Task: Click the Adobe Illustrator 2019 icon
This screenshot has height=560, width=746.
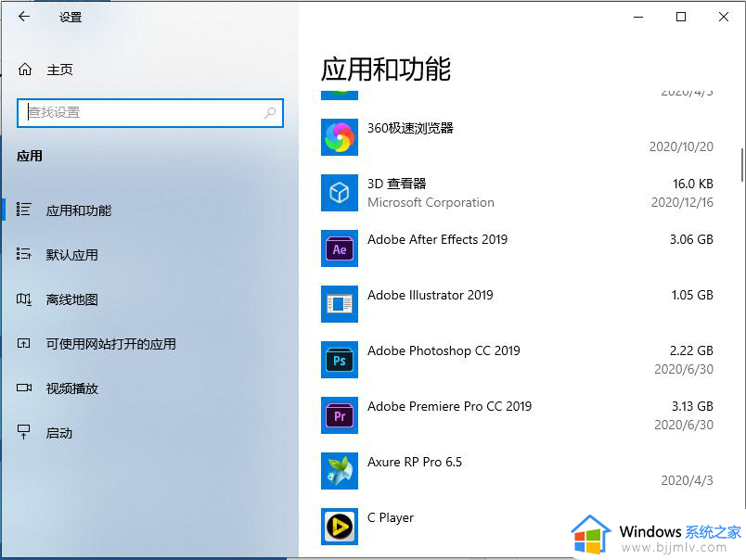Action: coord(340,304)
